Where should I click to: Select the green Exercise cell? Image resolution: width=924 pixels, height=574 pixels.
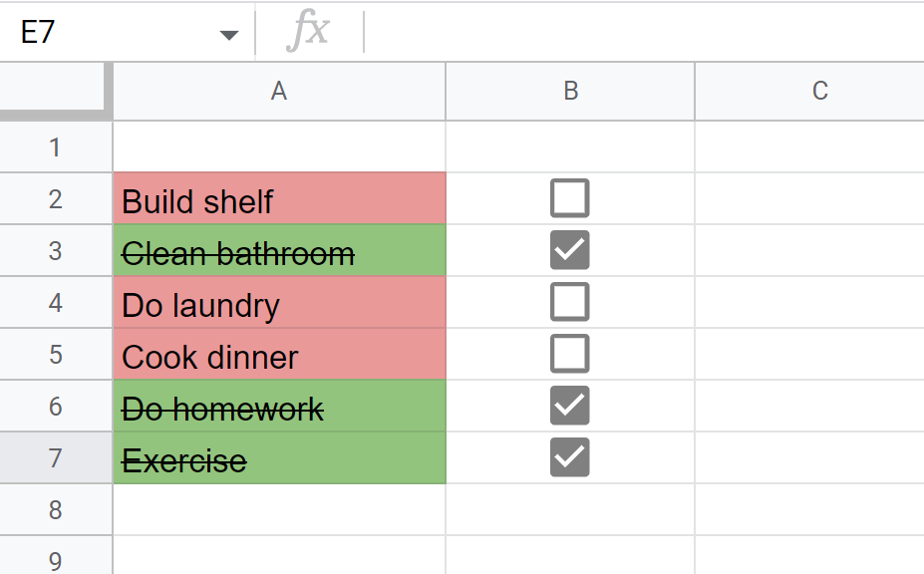(279, 457)
